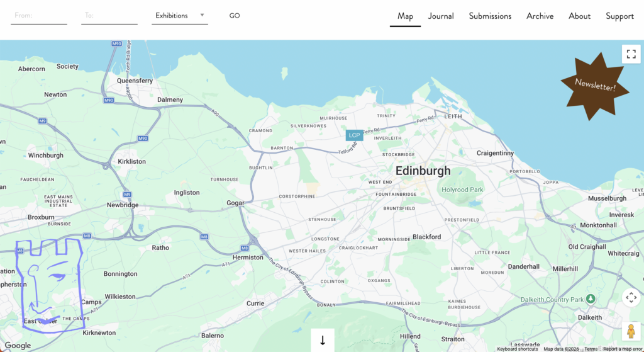
Task: Click the Musselburgh label
Action: pos(607,198)
